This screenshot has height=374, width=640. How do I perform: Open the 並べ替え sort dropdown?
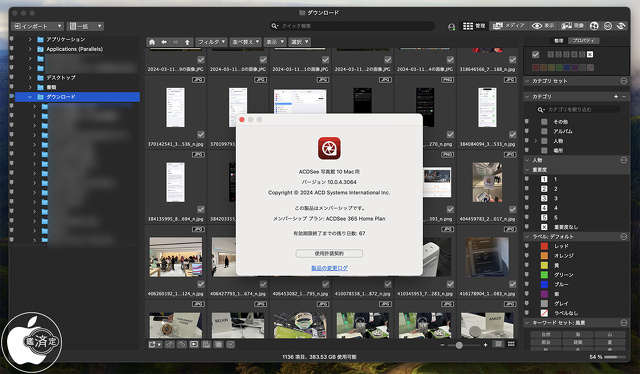246,42
